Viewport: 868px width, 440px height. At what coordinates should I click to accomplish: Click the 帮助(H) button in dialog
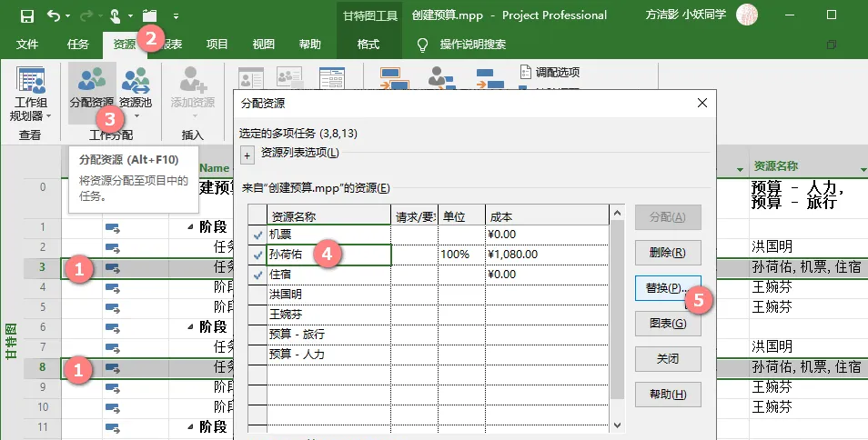(668, 395)
